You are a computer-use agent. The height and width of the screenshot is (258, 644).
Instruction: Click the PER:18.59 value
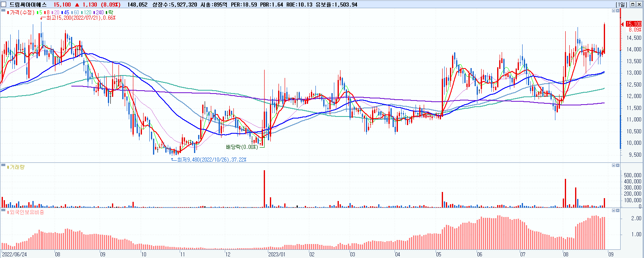(244, 5)
